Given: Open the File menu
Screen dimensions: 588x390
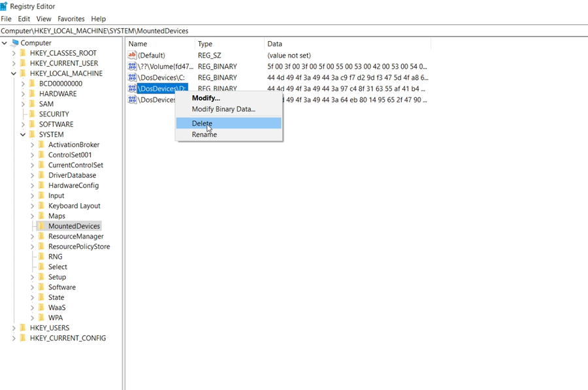Looking at the screenshot, I should pyautogui.click(x=6, y=19).
